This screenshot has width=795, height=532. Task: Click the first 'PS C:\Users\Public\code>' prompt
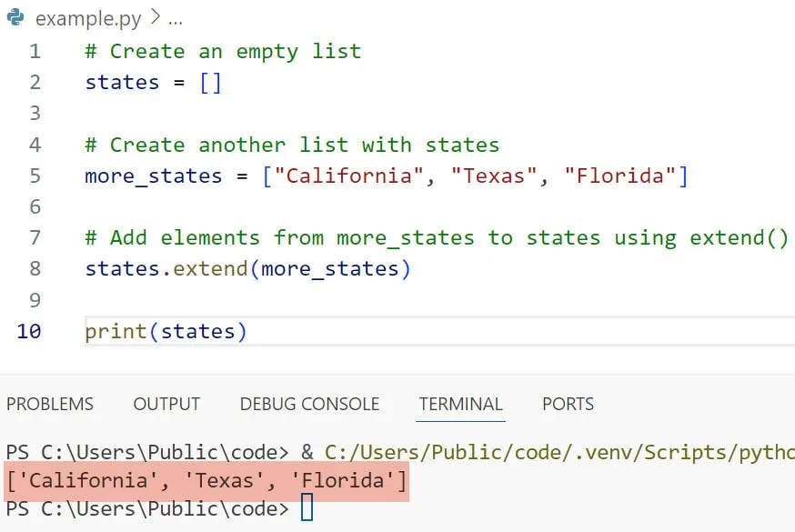pos(147,453)
